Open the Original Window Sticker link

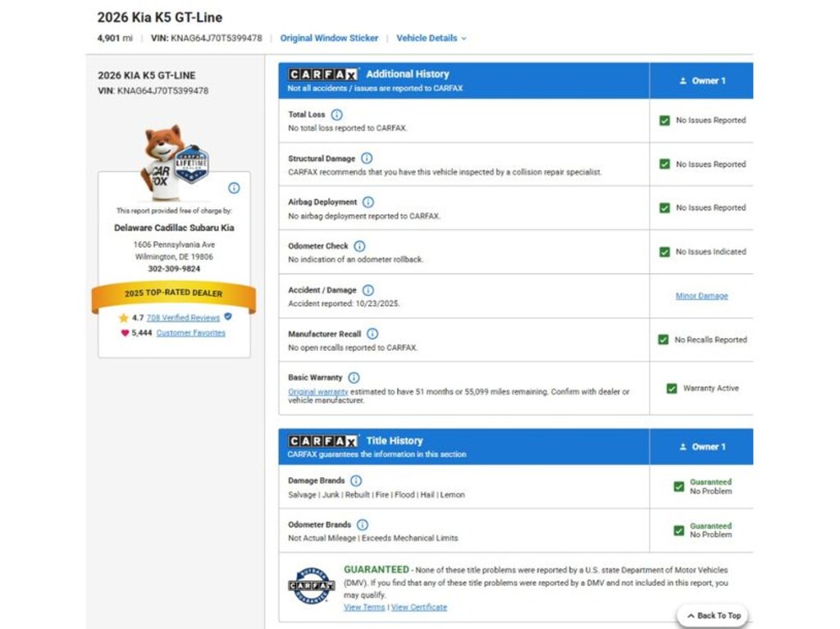click(x=329, y=38)
